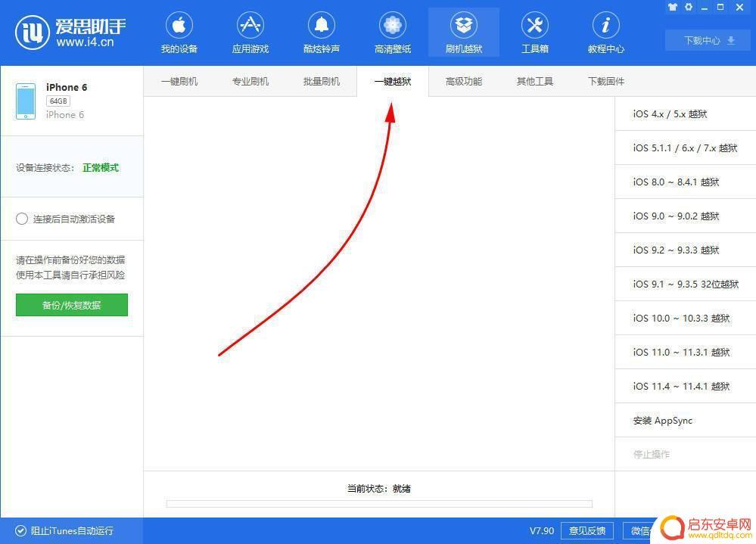Choose iOS 11.0 ~ 11.3.1 越狱

click(x=685, y=353)
